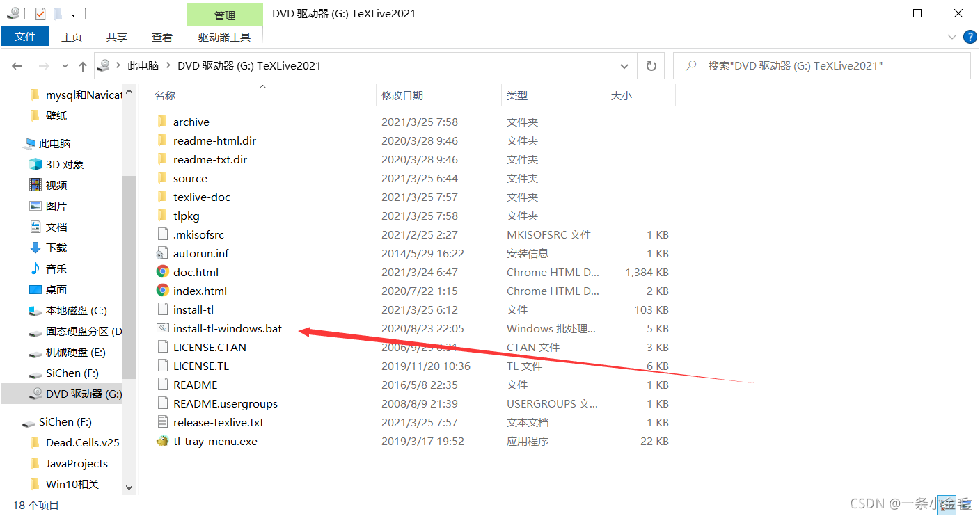Select 视频 in the navigation pane
Image resolution: width=980 pixels, height=516 pixels.
56,185
